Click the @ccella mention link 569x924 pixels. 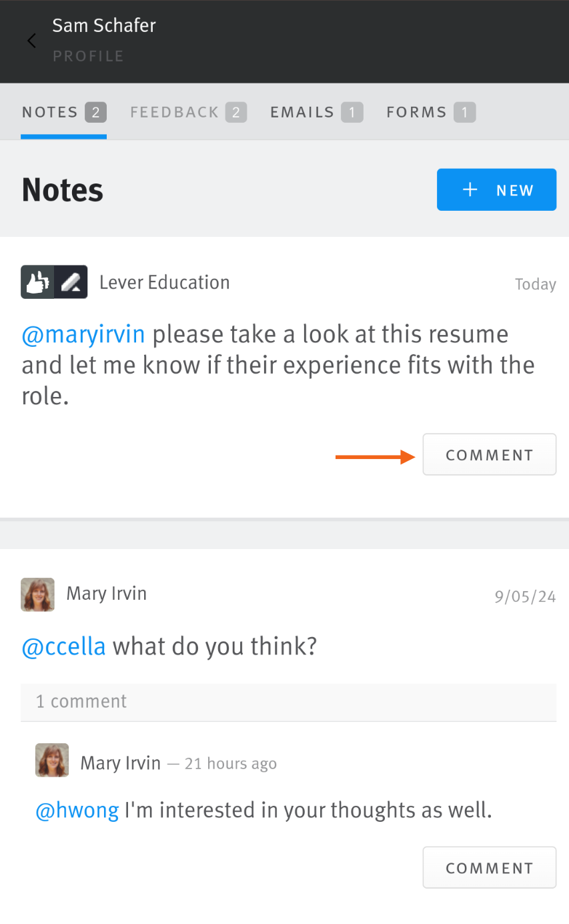[x=64, y=646]
